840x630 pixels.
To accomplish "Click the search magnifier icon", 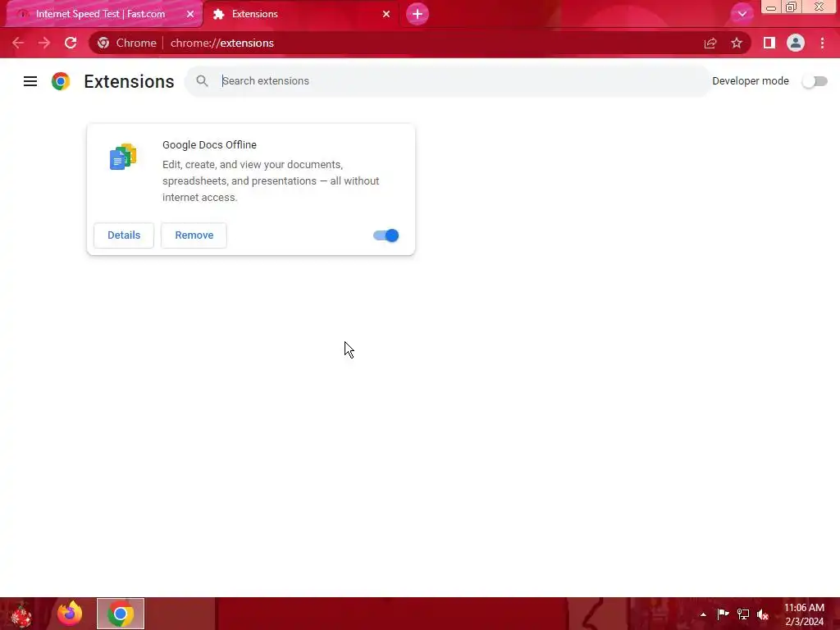I will coord(202,81).
